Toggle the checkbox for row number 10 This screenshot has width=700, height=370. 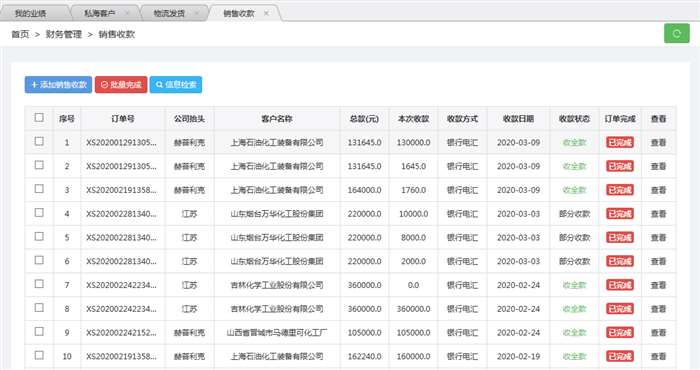[x=39, y=355]
